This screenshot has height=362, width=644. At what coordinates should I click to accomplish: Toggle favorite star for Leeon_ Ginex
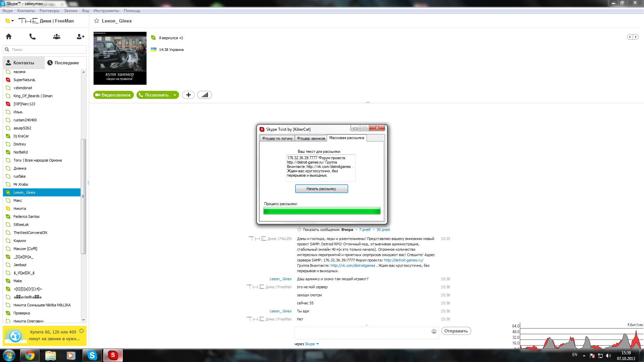[x=97, y=21]
